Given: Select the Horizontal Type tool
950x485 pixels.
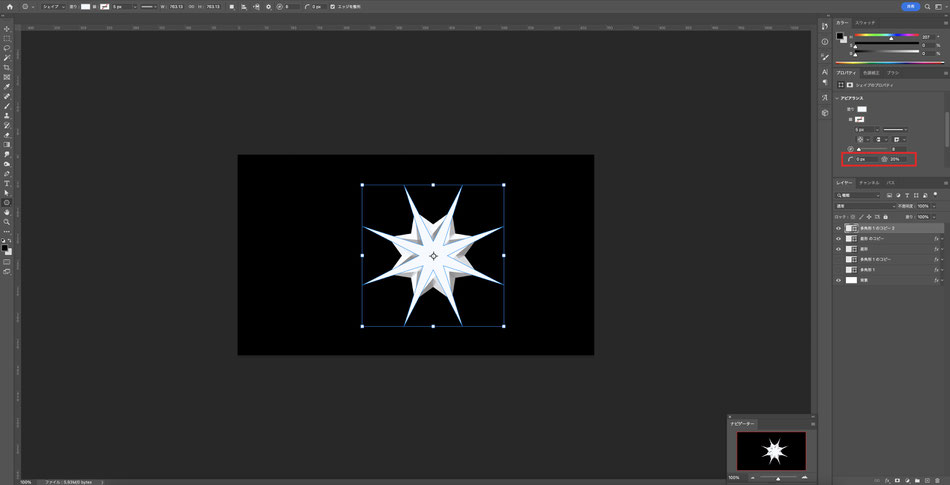Looking at the screenshot, I should (7, 183).
